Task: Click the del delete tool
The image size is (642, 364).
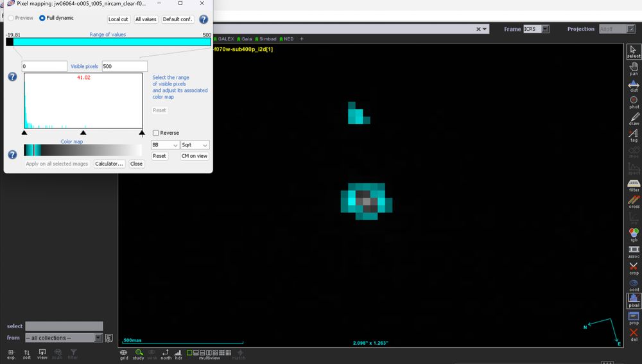Action: (634, 334)
